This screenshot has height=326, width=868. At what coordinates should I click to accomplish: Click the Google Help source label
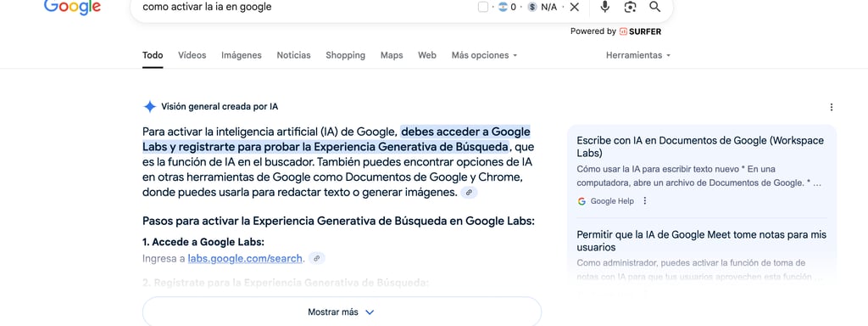(612, 201)
